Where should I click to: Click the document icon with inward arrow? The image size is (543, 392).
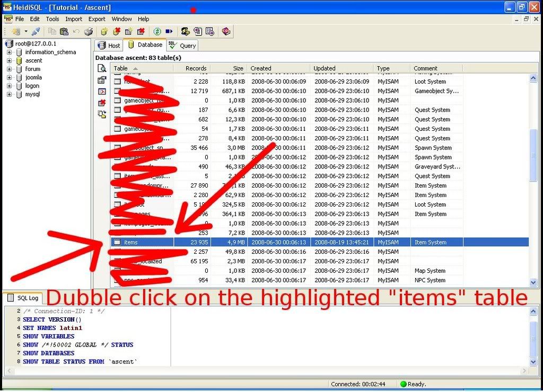pos(198,32)
